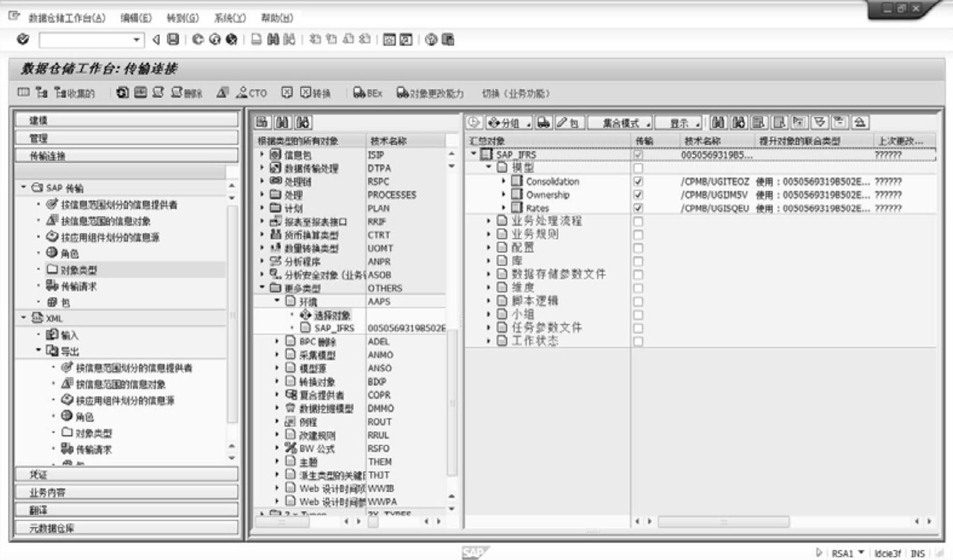Viewport: 953px width, 560px height.
Task: Click the Save disk icon in standard toolbar
Action: tap(173, 39)
